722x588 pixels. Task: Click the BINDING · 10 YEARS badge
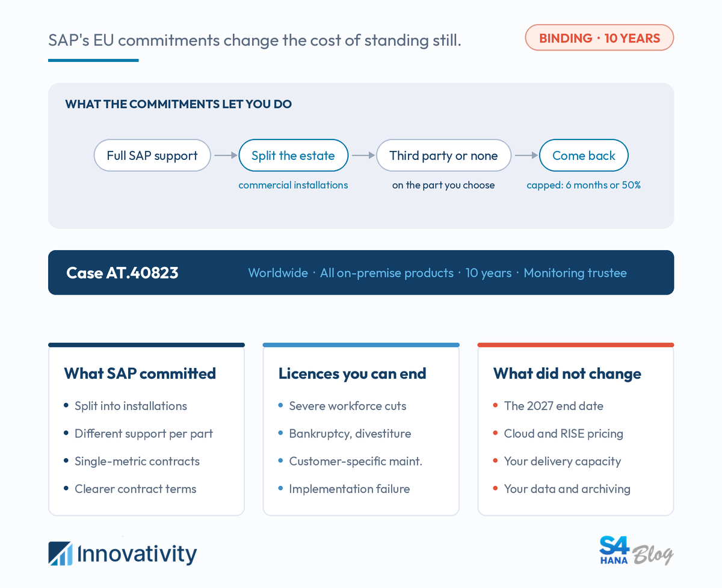click(599, 38)
